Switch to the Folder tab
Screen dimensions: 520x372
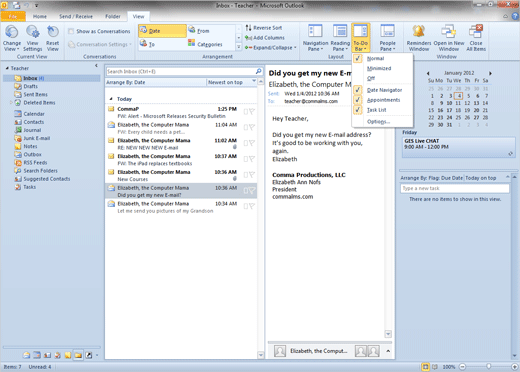click(113, 16)
